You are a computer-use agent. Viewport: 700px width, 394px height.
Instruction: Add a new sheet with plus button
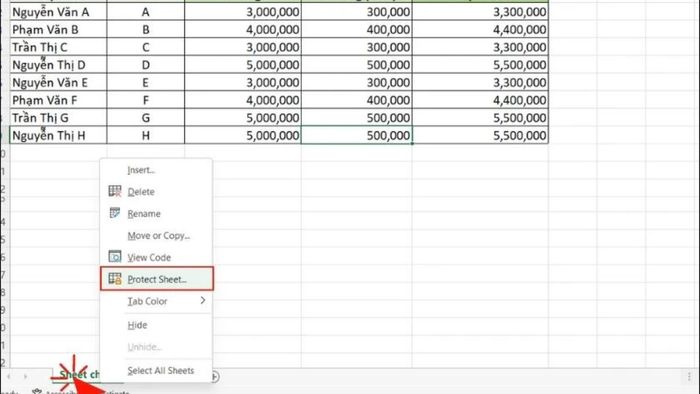pyautogui.click(x=215, y=377)
